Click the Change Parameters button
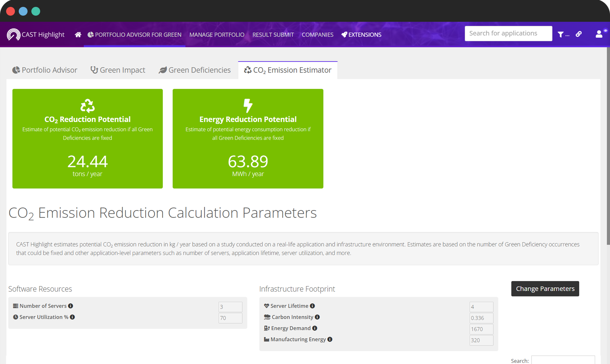610x364 pixels. point(545,289)
